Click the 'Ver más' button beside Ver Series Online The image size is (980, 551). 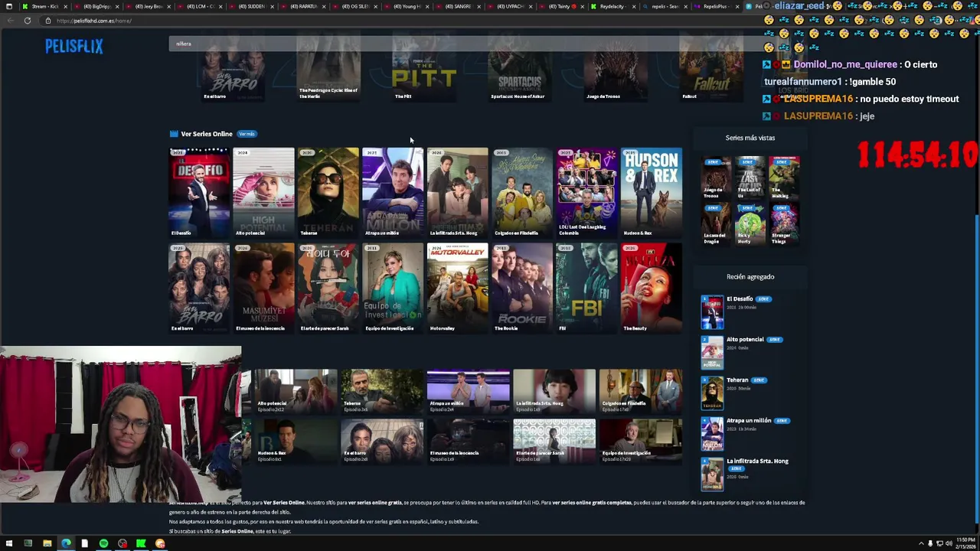coord(247,134)
